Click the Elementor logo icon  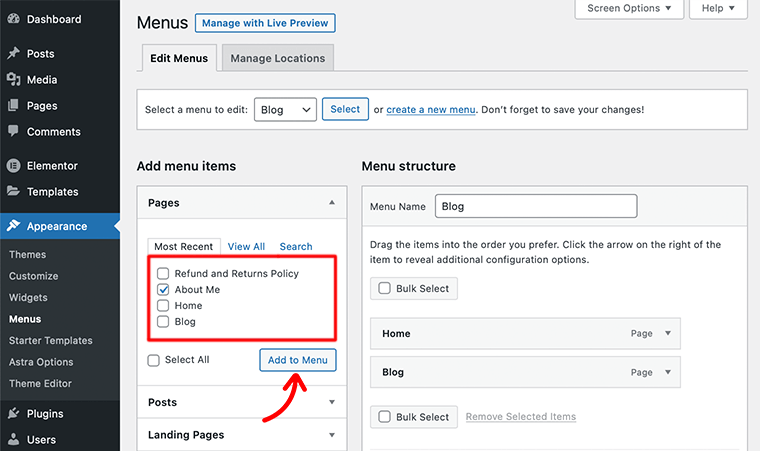click(x=14, y=166)
